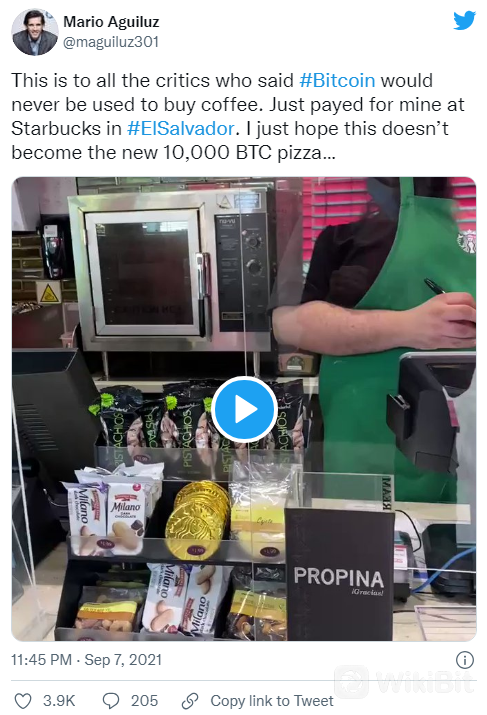The width and height of the screenshot is (487, 715).
Task: Open the 11:45 PM Sep 7, 2021 timestamp
Action: point(87,660)
